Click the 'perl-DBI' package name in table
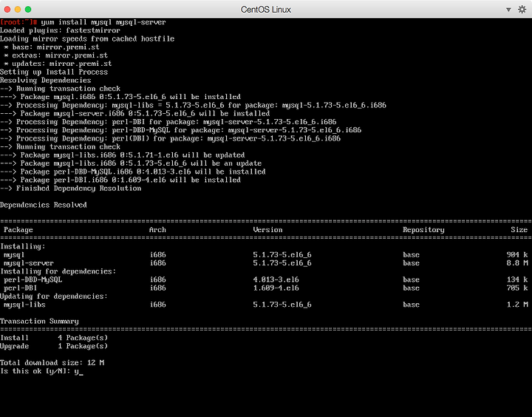The width and height of the screenshot is (532, 417). 21,288
